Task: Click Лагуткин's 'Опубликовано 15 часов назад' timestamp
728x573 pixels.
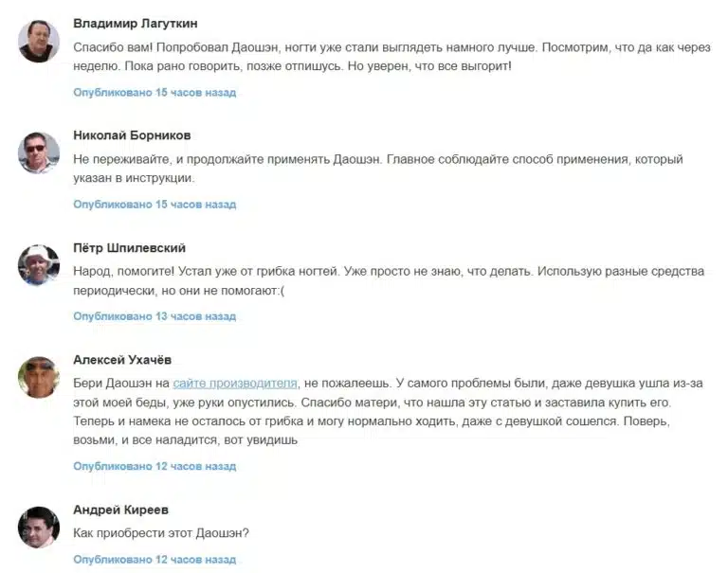Action: point(155,92)
